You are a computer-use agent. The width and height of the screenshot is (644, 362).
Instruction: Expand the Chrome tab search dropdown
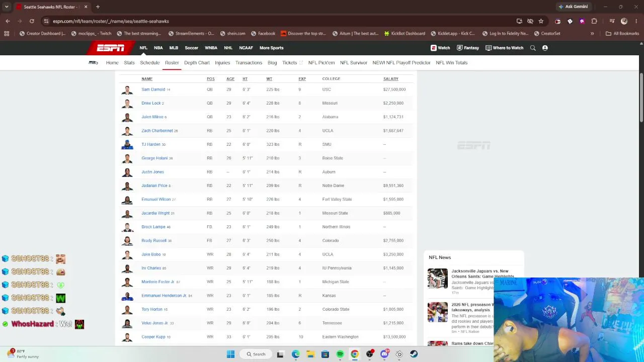coord(7,7)
